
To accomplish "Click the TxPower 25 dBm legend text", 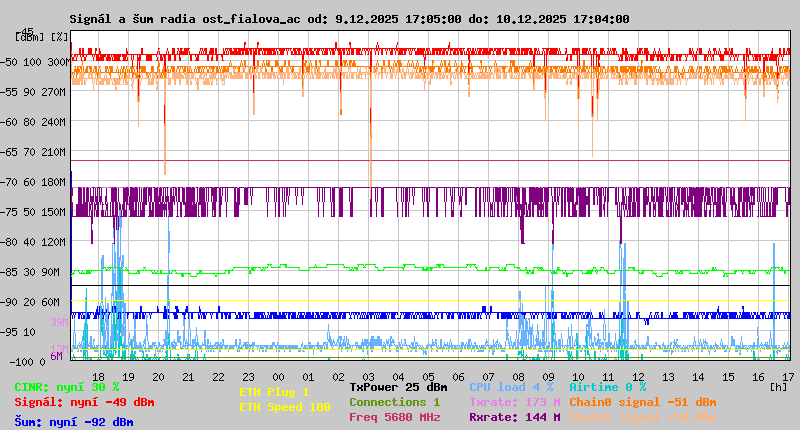I will point(398,387).
